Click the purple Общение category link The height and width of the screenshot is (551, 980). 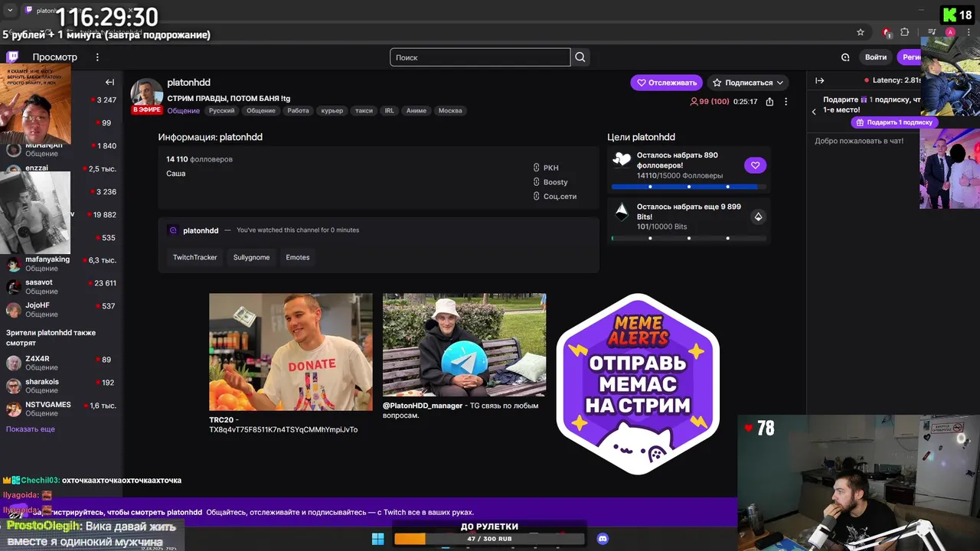[184, 111]
